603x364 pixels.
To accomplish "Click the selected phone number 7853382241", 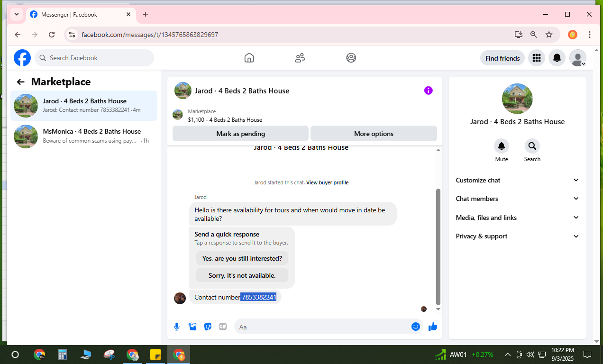I will click(x=258, y=297).
